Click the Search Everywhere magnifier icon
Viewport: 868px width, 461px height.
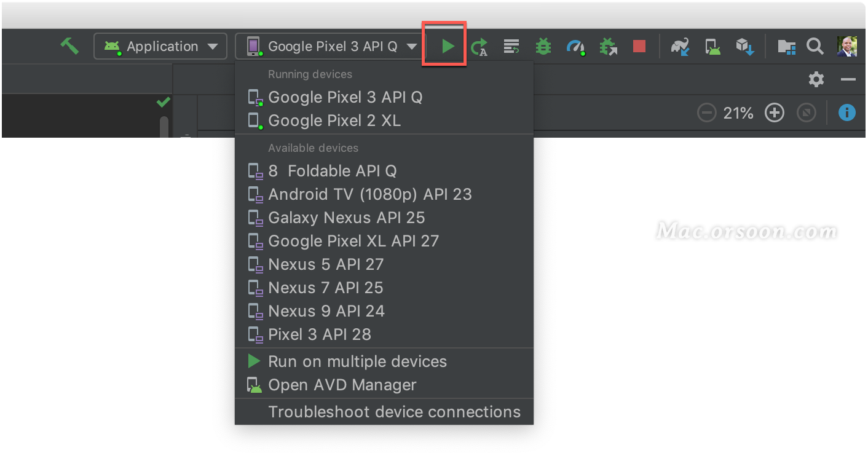click(x=815, y=46)
